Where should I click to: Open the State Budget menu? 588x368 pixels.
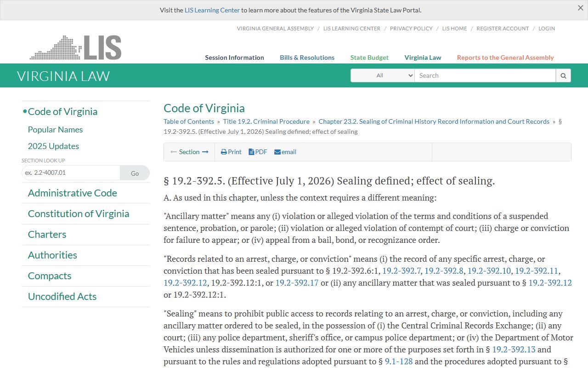(x=369, y=57)
